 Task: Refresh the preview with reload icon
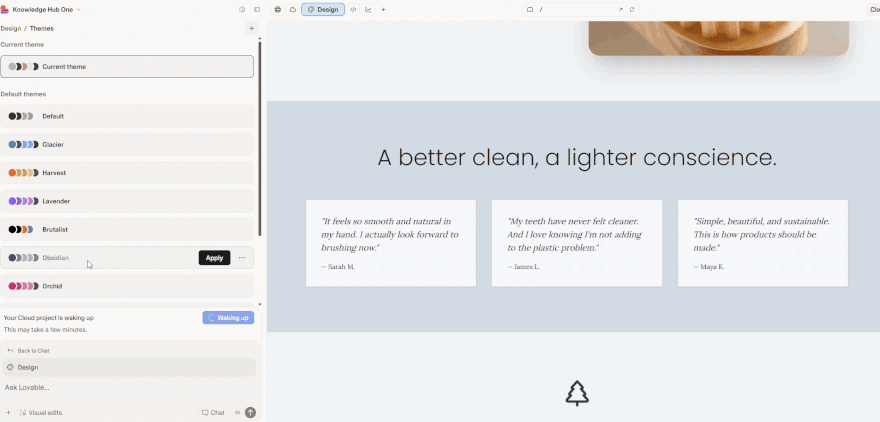click(x=632, y=9)
